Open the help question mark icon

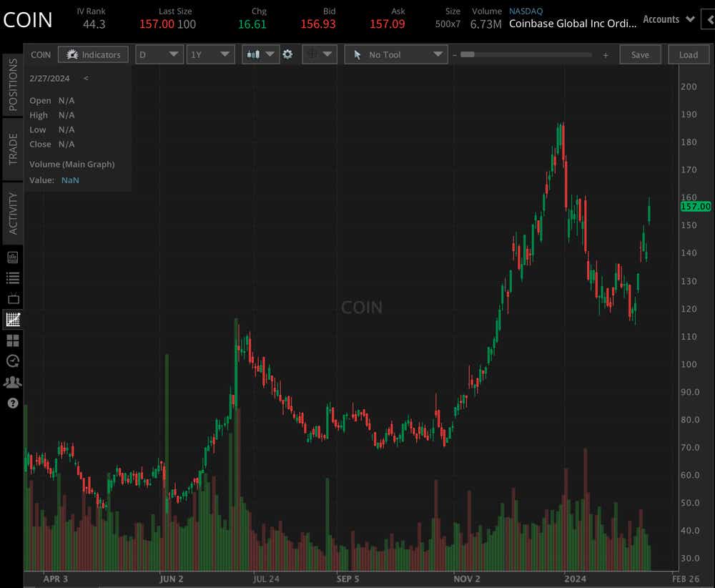coord(11,403)
